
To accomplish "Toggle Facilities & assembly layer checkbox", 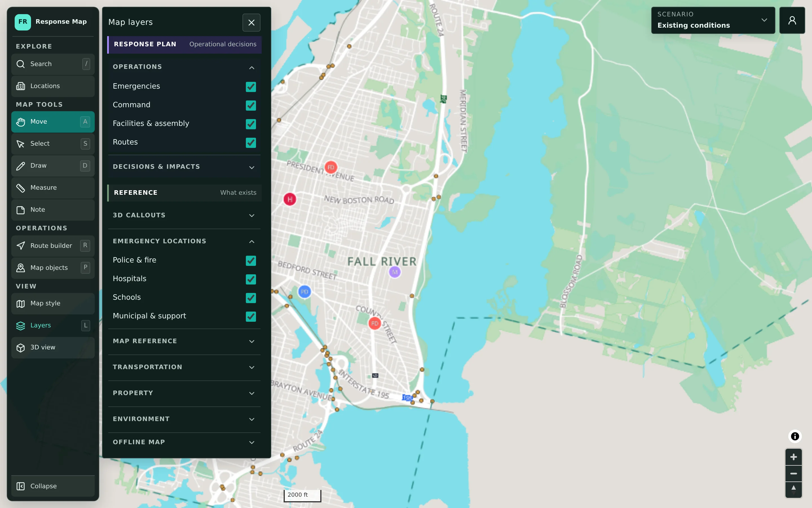I will (251, 124).
